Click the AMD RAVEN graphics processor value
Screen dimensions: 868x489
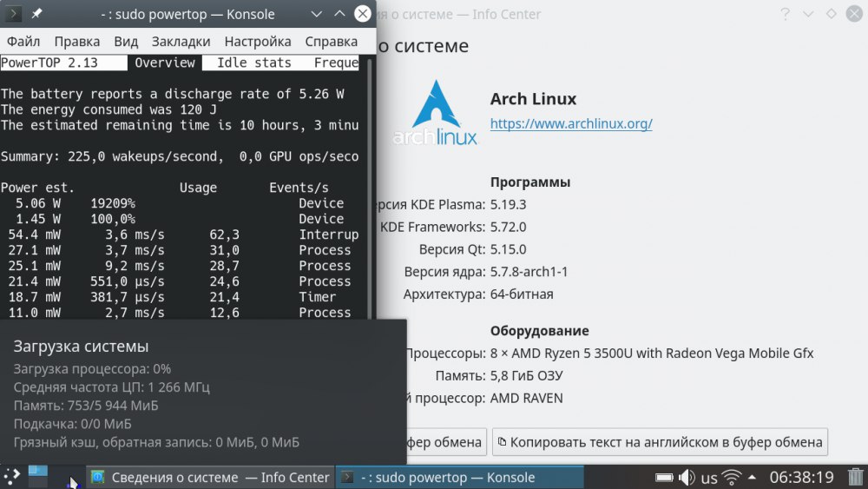click(x=527, y=398)
